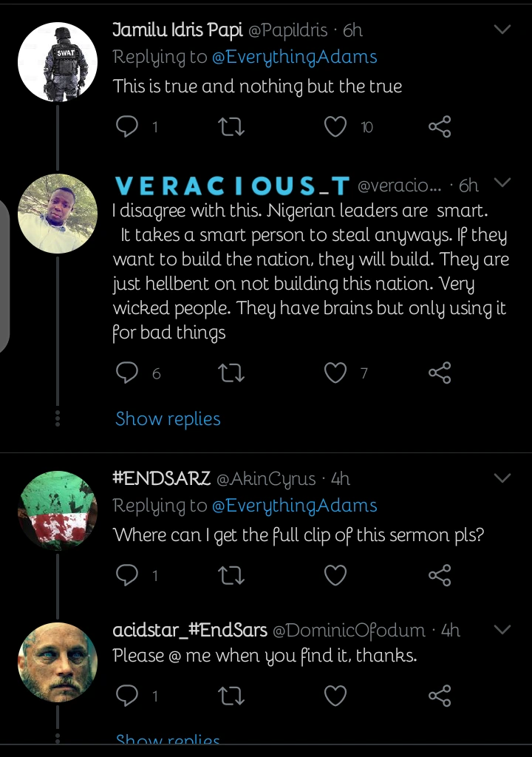Retweet VERACIOUS_T's tweet about Nigerian leaders
This screenshot has width=532, height=757.
point(232,373)
